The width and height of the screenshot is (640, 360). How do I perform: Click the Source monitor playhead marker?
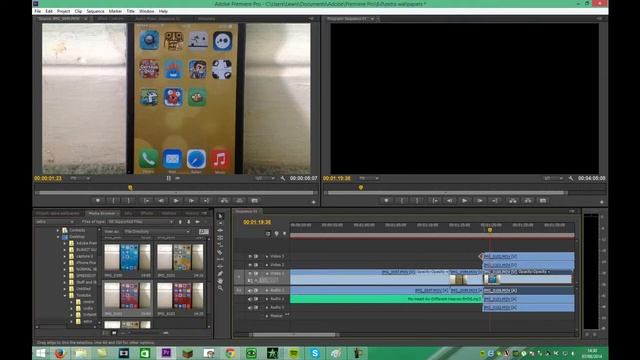[x=130, y=188]
